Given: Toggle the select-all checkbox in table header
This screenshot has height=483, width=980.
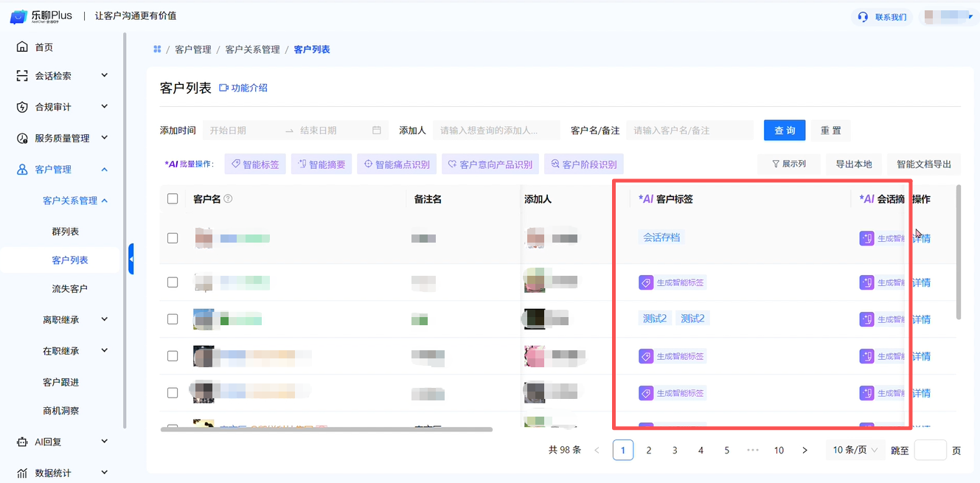Looking at the screenshot, I should point(173,199).
